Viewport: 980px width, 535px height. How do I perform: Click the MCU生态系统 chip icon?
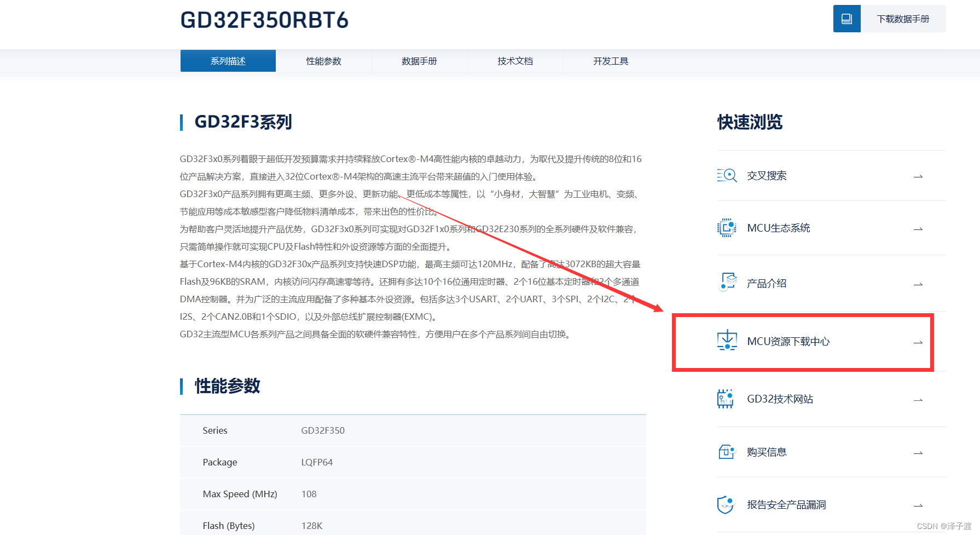click(x=727, y=228)
